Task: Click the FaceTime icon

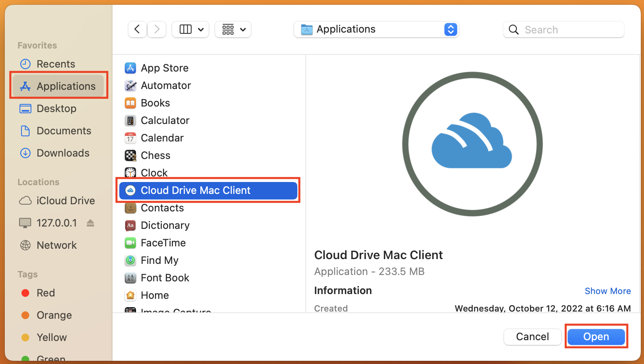Action: [x=130, y=243]
